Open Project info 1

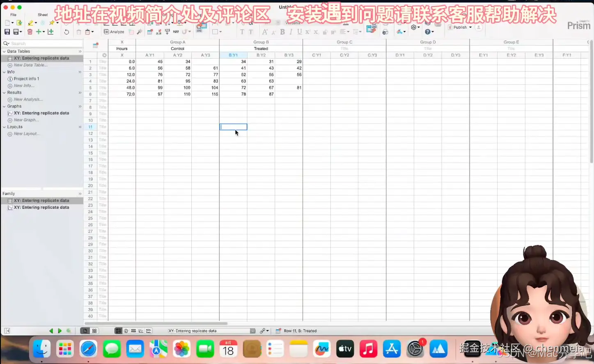[26, 79]
